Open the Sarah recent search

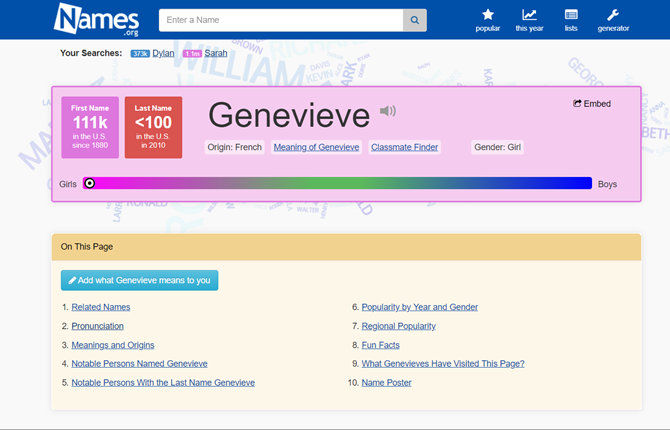(x=217, y=52)
